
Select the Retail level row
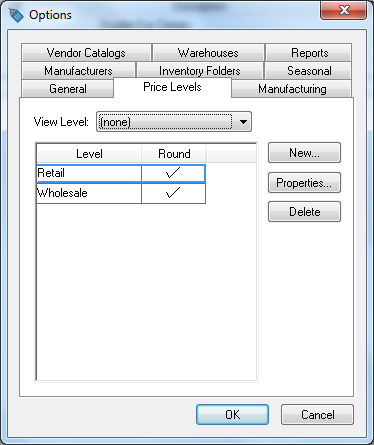click(121, 173)
